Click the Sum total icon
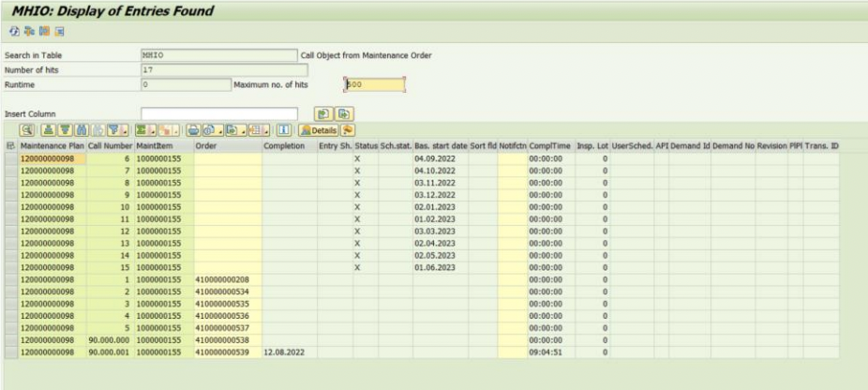This screenshot has height=390, width=868. [x=142, y=130]
